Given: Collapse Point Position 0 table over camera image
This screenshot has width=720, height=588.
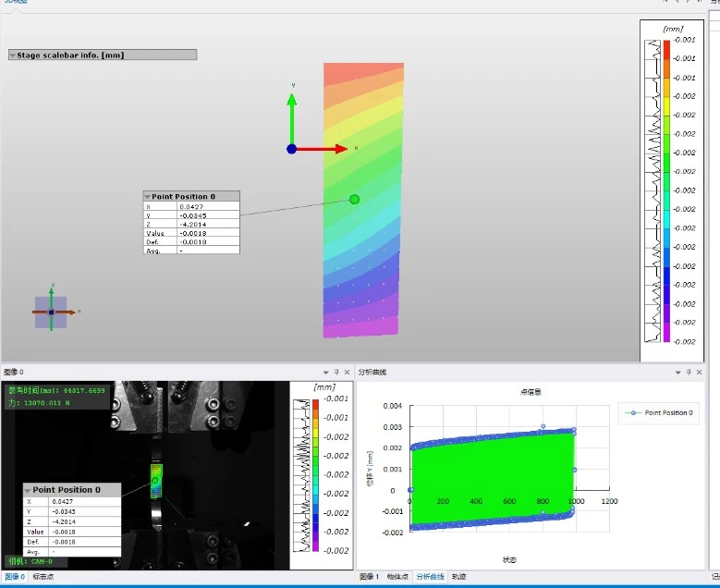Looking at the screenshot, I should tap(29, 490).
